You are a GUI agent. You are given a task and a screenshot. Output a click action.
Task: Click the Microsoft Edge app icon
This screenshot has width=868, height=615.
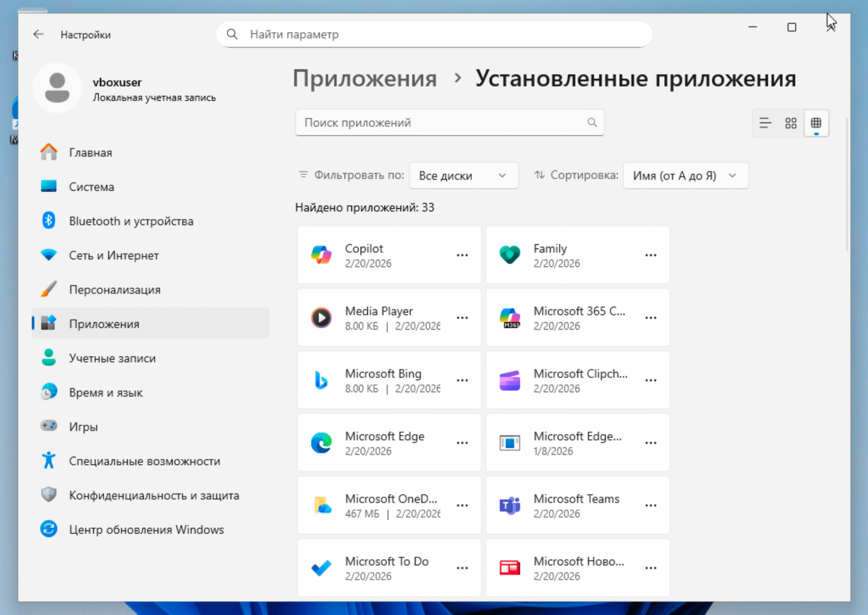(321, 443)
